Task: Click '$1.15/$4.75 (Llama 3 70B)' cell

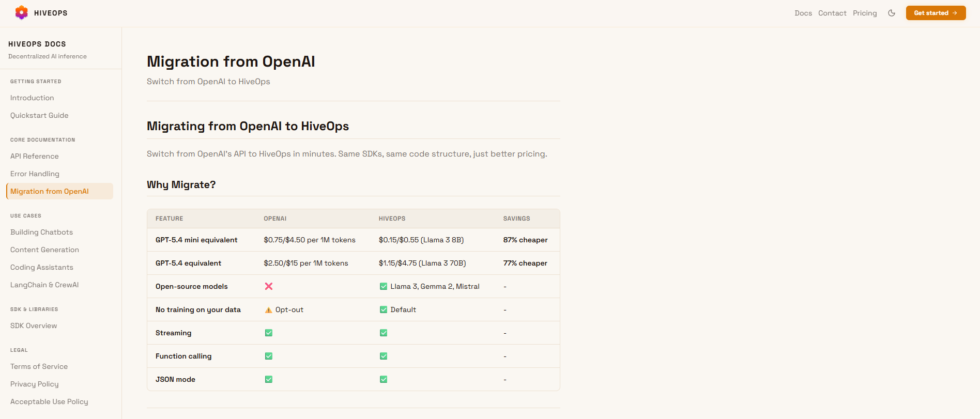Action: pos(422,263)
